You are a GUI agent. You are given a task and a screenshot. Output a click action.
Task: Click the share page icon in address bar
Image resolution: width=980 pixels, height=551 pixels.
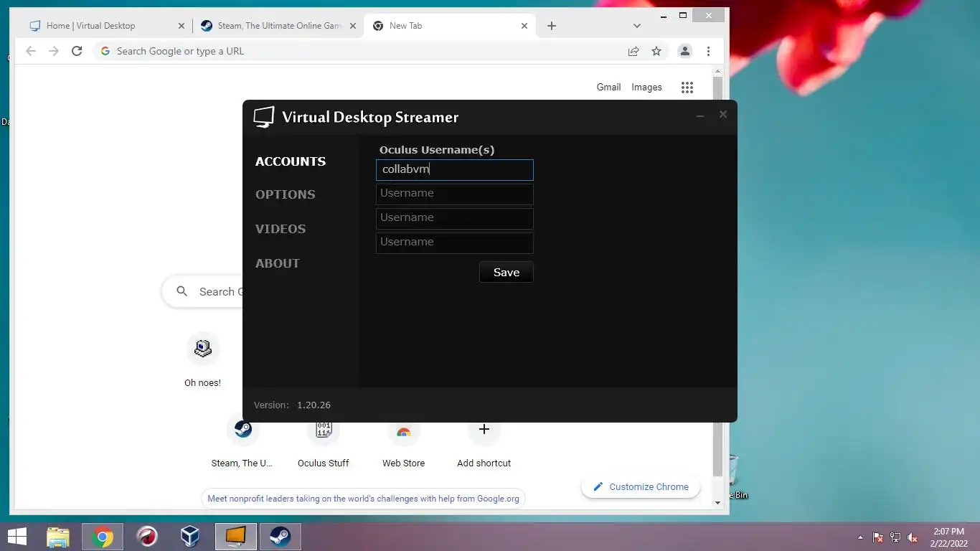pyautogui.click(x=633, y=51)
